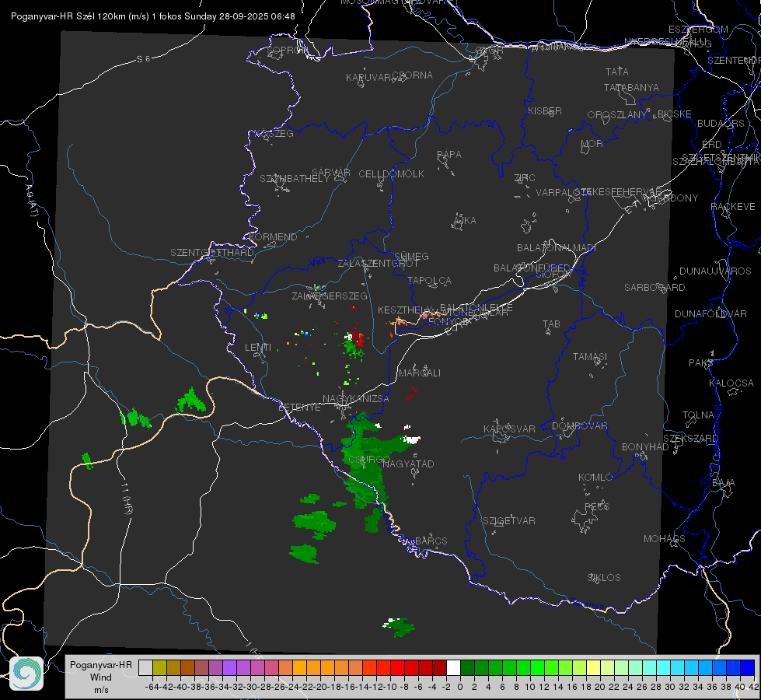The height and width of the screenshot is (700, 761).
Task: Click the BONYHÁD label
Action: (x=645, y=447)
